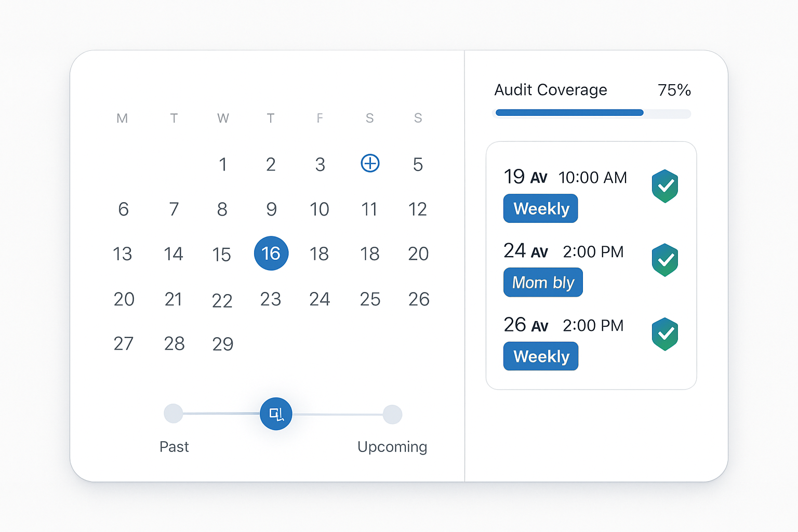Select highlighted date 16 on calendar
798x532 pixels.
click(x=271, y=254)
